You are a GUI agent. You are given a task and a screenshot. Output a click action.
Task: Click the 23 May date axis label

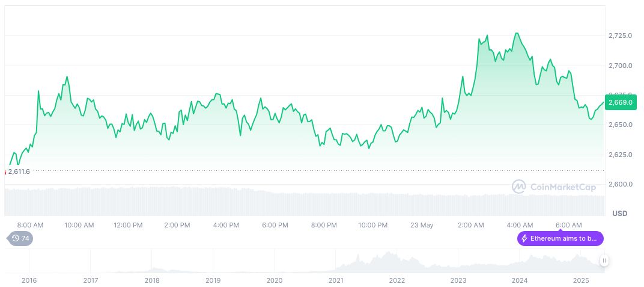(422, 225)
